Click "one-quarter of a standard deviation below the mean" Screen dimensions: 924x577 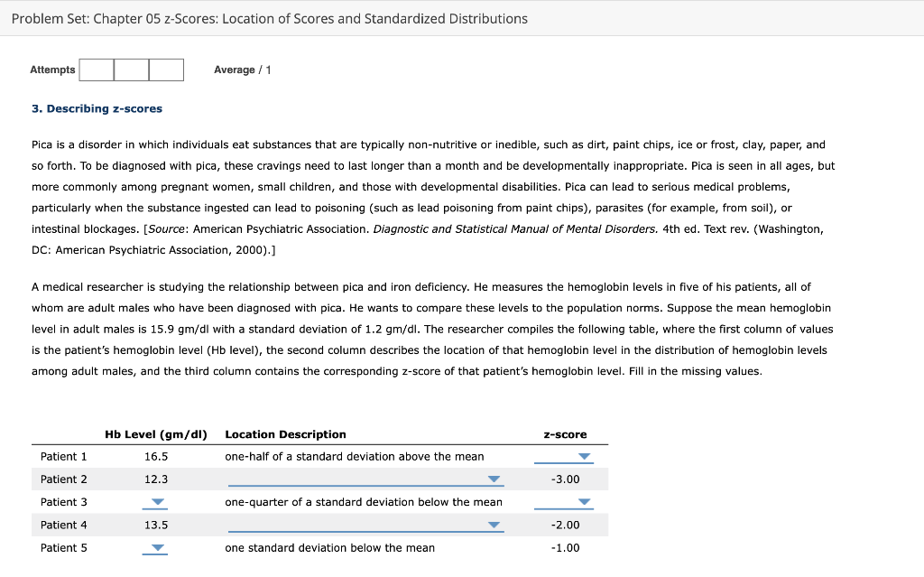pos(364,502)
